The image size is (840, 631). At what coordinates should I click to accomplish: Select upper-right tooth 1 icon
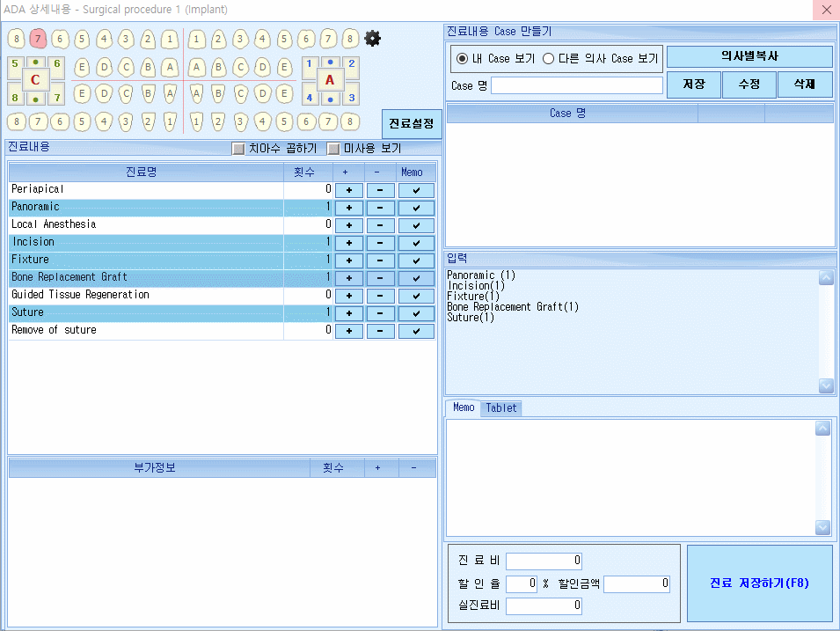[x=196, y=39]
